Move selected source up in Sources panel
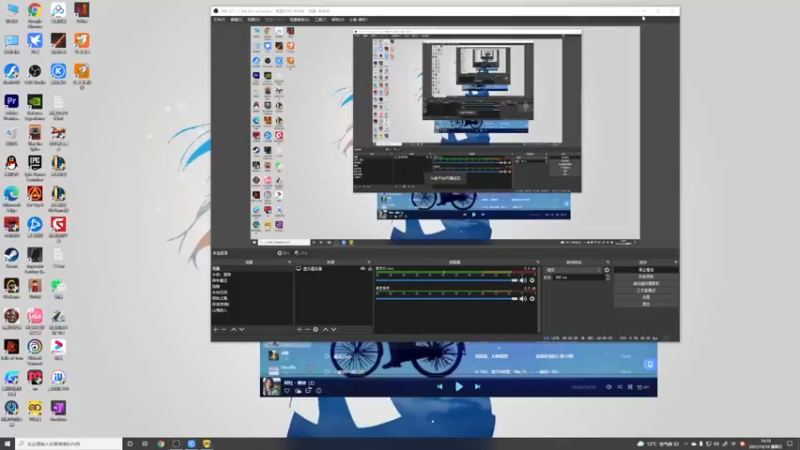Screen dimensions: 800x450 326,330
